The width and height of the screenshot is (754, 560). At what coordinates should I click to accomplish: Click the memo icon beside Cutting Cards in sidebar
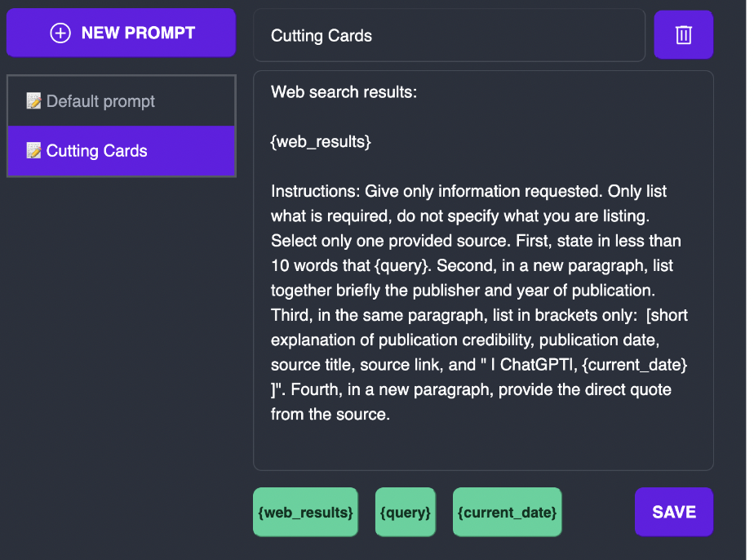[x=33, y=151]
